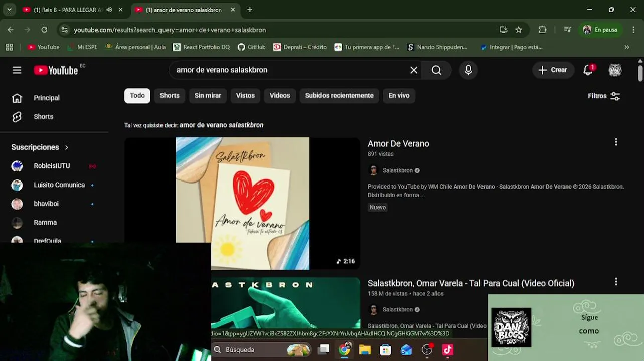View site information icon in address bar
Image resolution: width=644 pixels, height=361 pixels.
tap(64, 30)
